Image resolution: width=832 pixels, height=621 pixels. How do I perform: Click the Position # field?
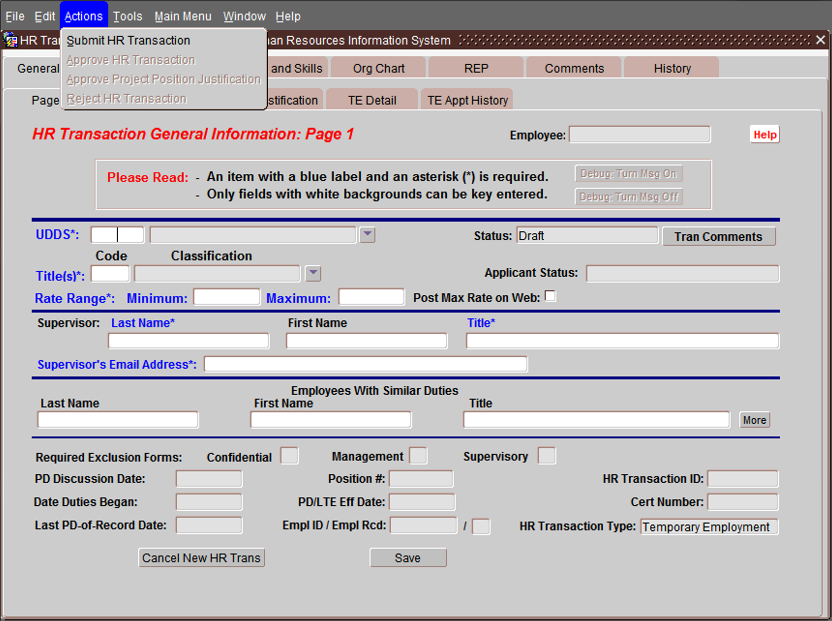(x=421, y=479)
